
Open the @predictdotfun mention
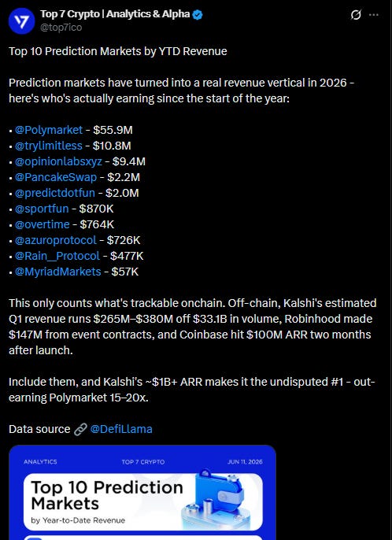(55, 193)
